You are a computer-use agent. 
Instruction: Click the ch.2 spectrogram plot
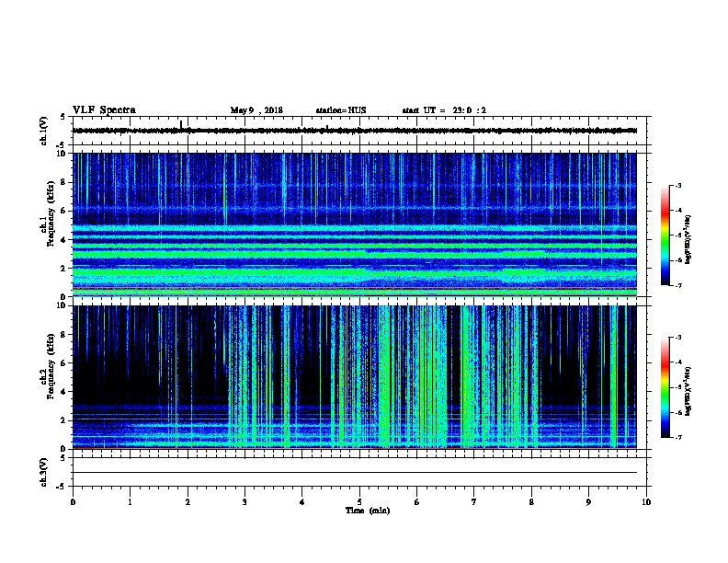[x=355, y=377]
